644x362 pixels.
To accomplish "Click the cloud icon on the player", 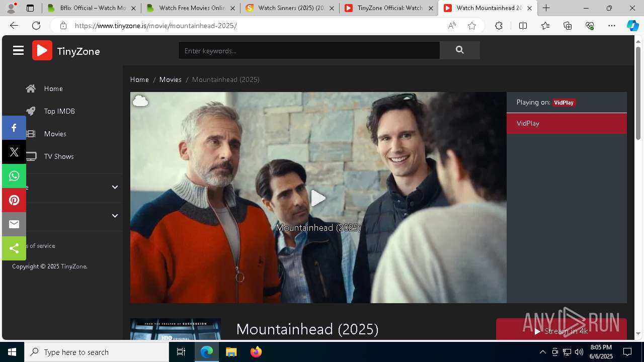I will (140, 102).
